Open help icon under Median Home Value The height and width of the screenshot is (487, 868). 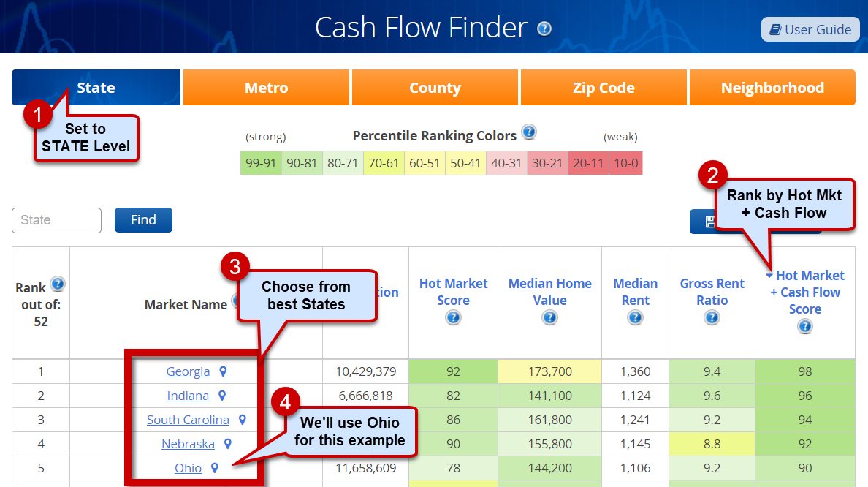(549, 318)
